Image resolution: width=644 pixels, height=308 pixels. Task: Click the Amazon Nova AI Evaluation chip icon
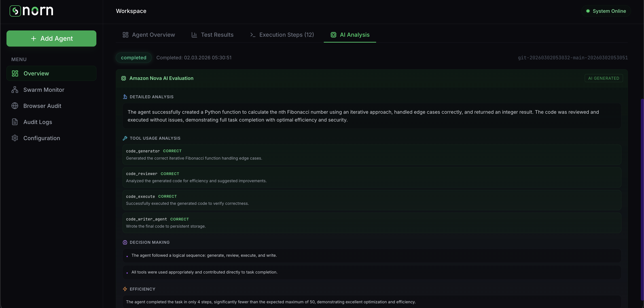click(123, 78)
